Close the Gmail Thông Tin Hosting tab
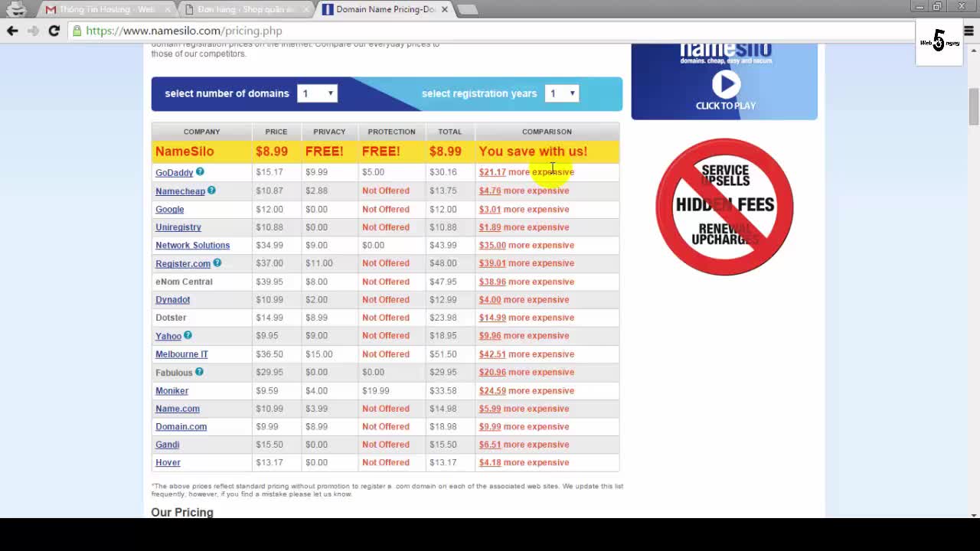The image size is (980, 551). coord(167,9)
